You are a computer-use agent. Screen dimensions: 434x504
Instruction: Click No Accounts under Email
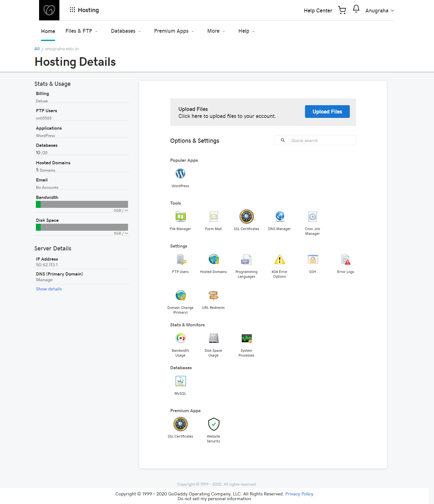click(47, 187)
